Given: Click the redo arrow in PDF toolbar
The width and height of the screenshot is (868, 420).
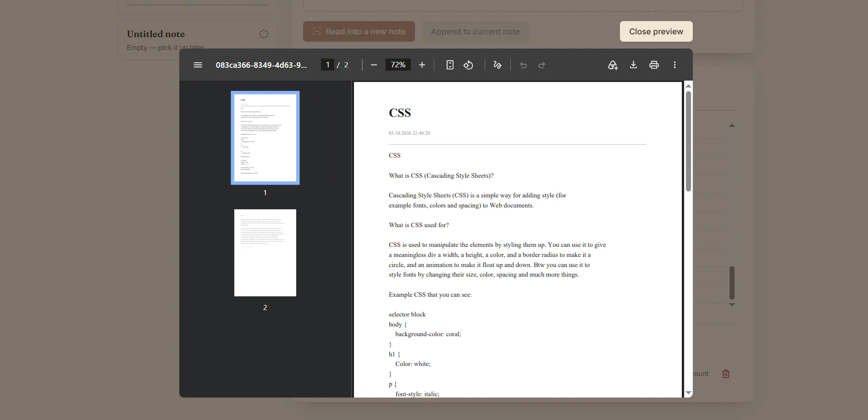Looking at the screenshot, I should point(542,65).
